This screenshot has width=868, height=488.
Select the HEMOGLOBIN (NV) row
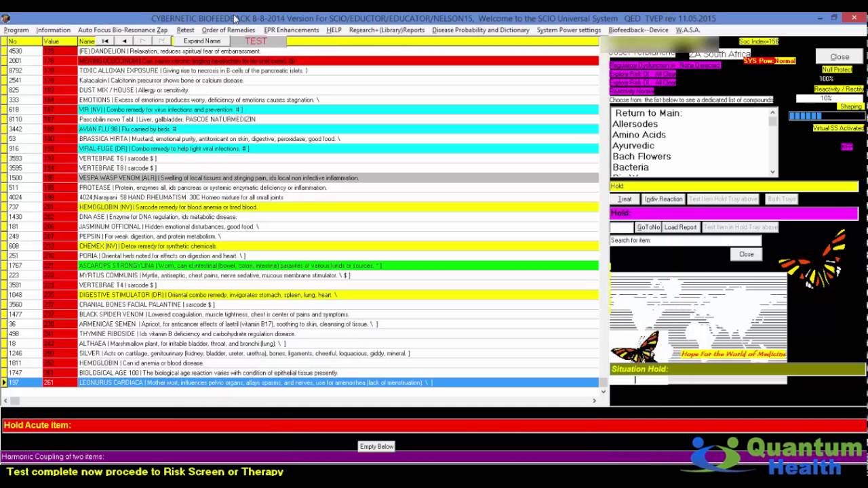(300, 207)
